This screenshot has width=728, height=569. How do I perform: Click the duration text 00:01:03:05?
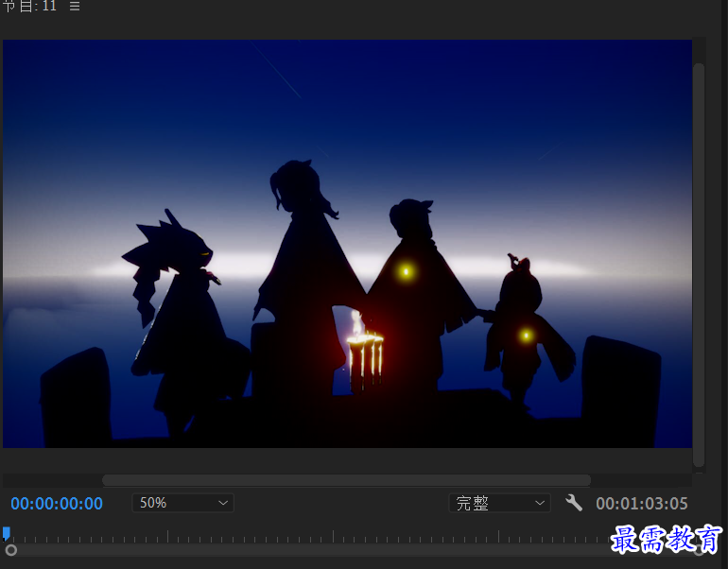(642, 504)
